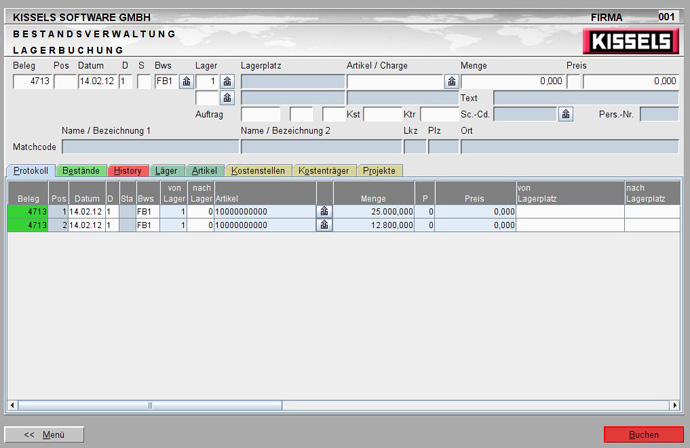The image size is (690, 448).
Task: Switch to the Protokoll tab
Action: click(x=31, y=171)
